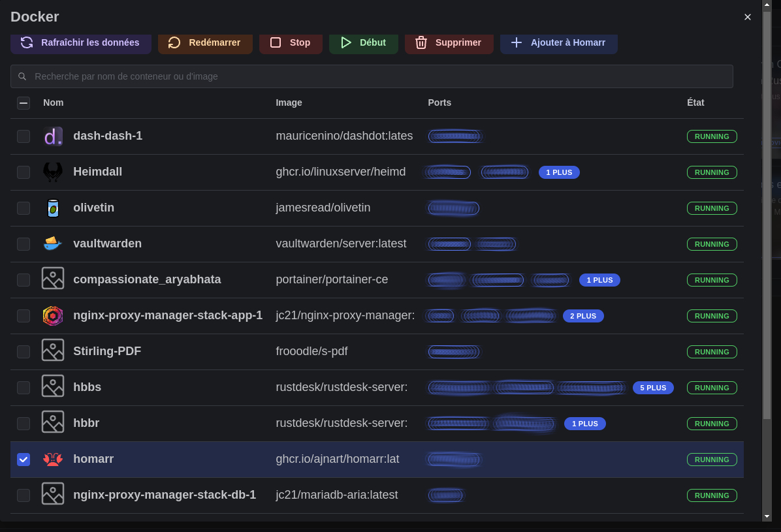
Task: Click the Stirling-PDF placeholder image icon
Action: [53, 352]
